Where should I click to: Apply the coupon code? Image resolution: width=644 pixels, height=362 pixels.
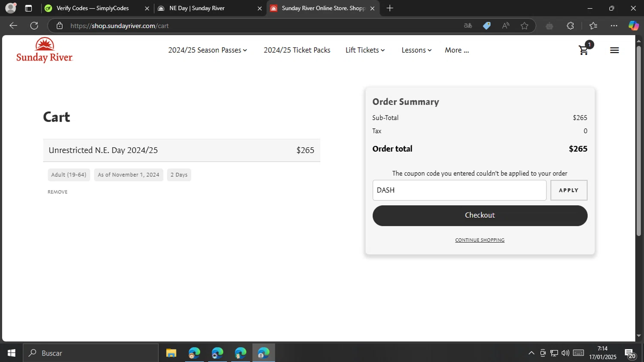tap(569, 190)
